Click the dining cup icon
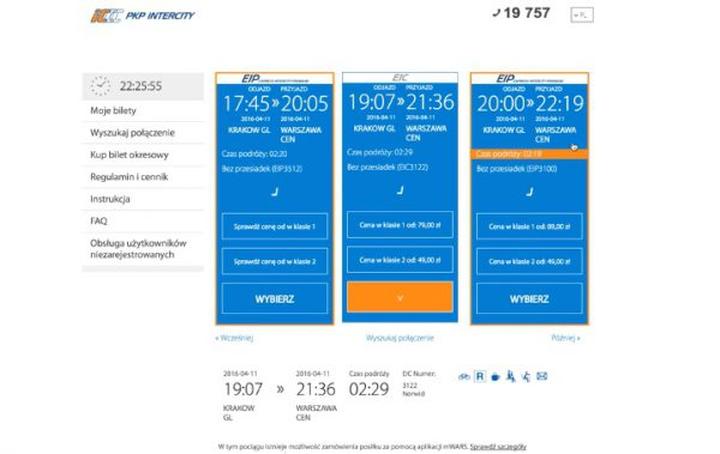This screenshot has height=454, width=720. tap(496, 377)
